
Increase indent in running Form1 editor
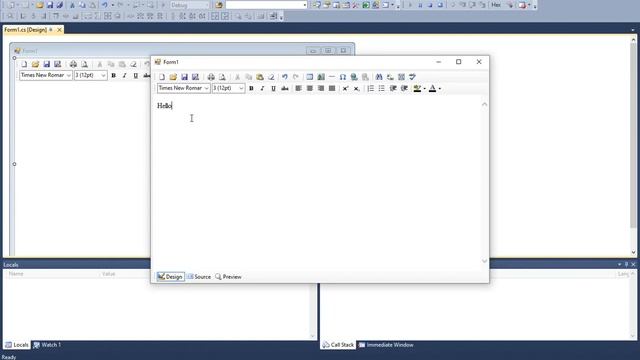click(404, 89)
